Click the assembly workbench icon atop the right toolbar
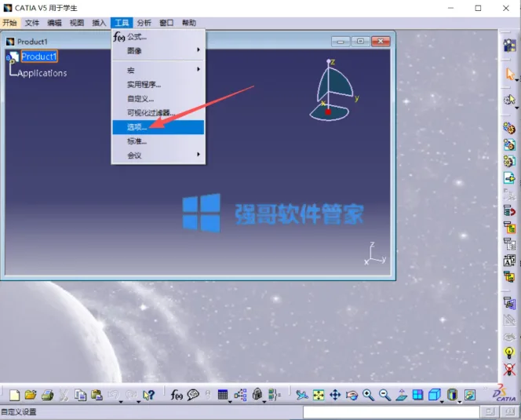 pos(509,46)
